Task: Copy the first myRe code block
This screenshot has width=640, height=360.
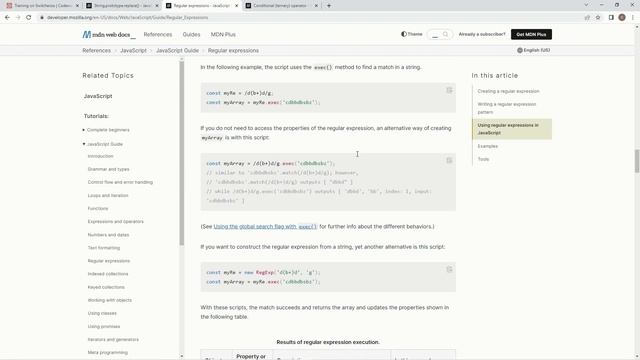Action: coord(449,90)
